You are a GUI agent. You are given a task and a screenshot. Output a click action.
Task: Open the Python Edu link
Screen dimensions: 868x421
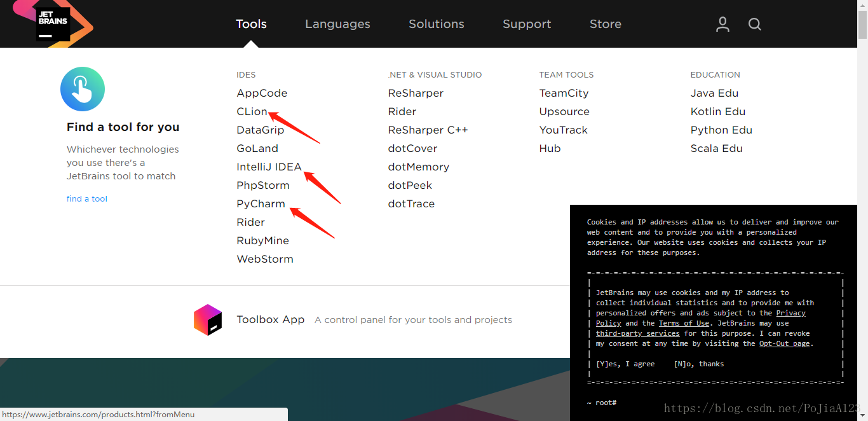pos(721,130)
